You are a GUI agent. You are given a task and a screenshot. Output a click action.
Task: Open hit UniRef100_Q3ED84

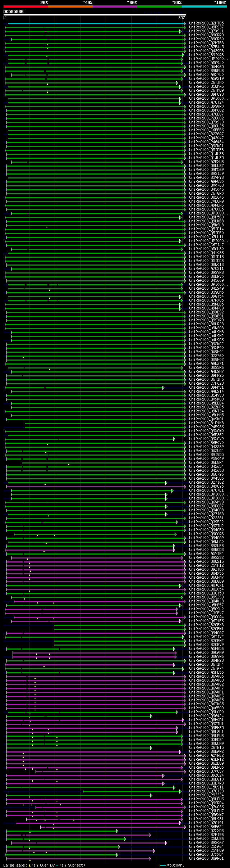point(206,740)
